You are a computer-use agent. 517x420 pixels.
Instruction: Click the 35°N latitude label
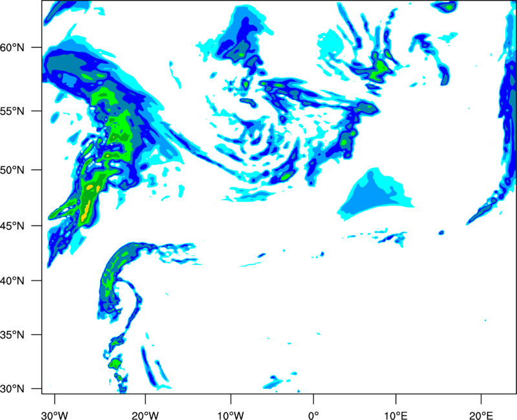click(x=12, y=335)
